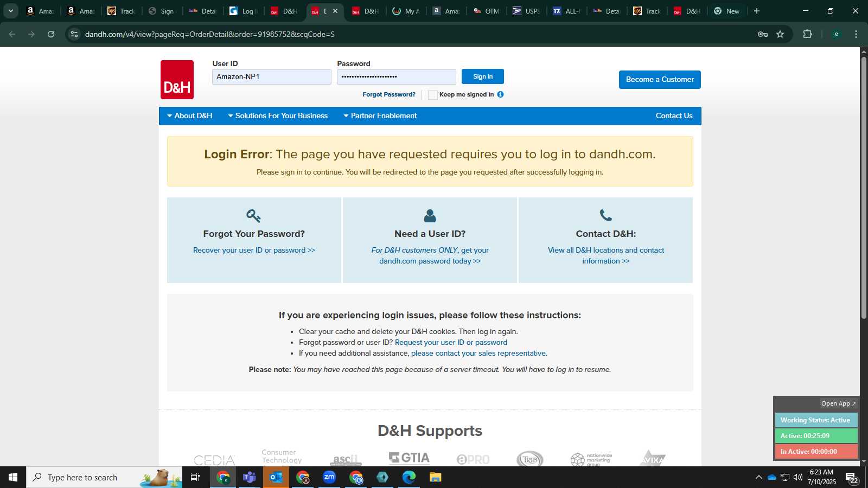Switch to the Log I browser tab
The image size is (868, 488).
[242, 11]
